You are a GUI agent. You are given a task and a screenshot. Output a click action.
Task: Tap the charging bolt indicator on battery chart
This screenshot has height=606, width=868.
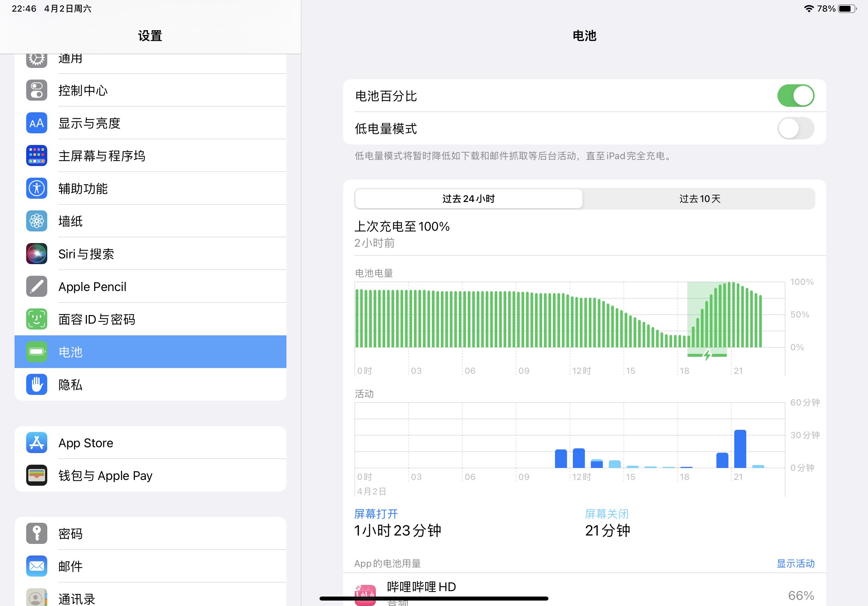[x=707, y=355]
